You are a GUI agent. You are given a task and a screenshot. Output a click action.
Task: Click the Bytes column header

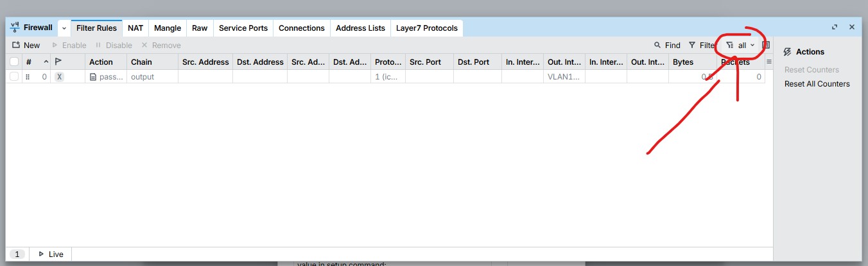(x=692, y=62)
